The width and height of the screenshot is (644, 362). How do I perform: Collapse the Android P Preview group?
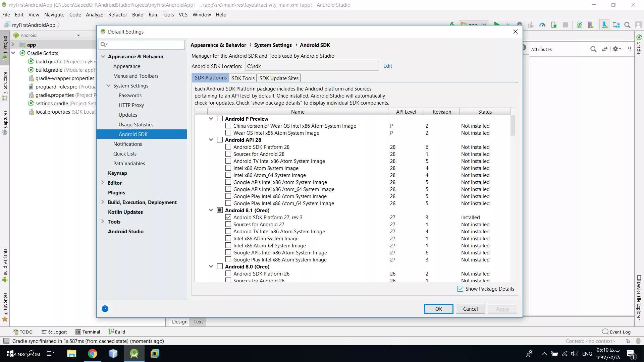(x=211, y=119)
